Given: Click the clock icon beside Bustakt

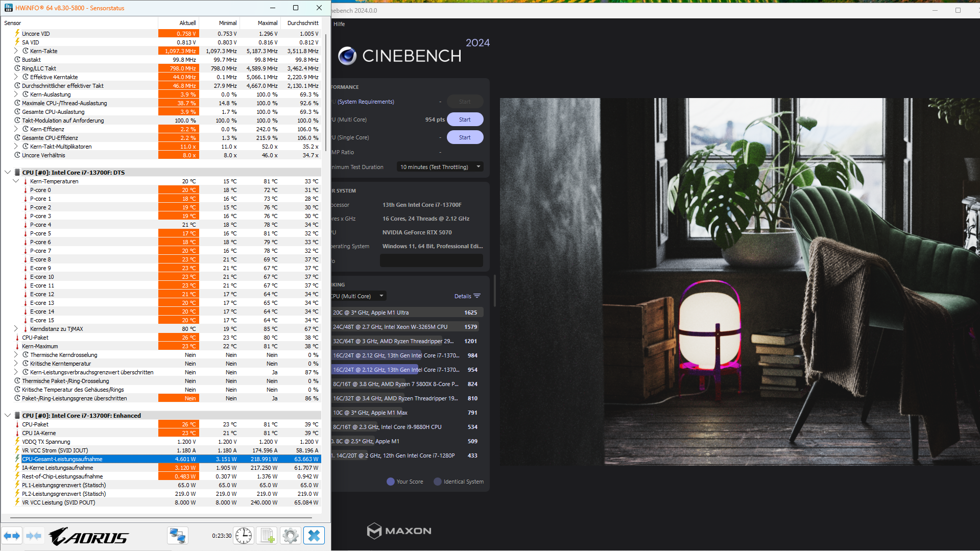Looking at the screenshot, I should (x=17, y=60).
